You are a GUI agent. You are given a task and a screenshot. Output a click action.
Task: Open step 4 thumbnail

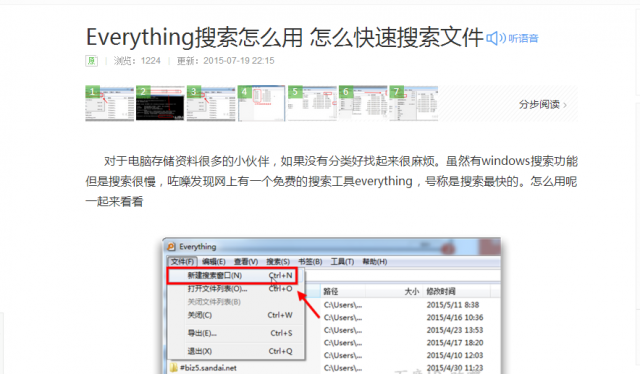click(262, 103)
